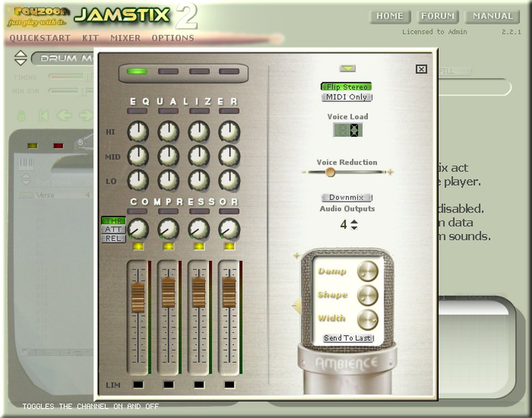Image resolution: width=532 pixels, height=418 pixels.
Task: Click the Send To Last button
Action: click(x=347, y=338)
